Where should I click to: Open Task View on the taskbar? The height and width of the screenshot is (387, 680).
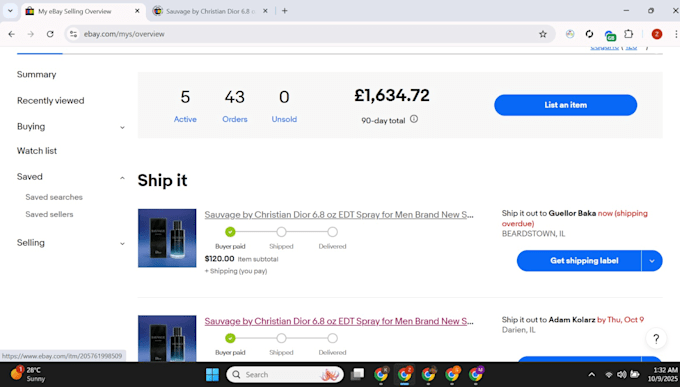pyautogui.click(x=358, y=374)
